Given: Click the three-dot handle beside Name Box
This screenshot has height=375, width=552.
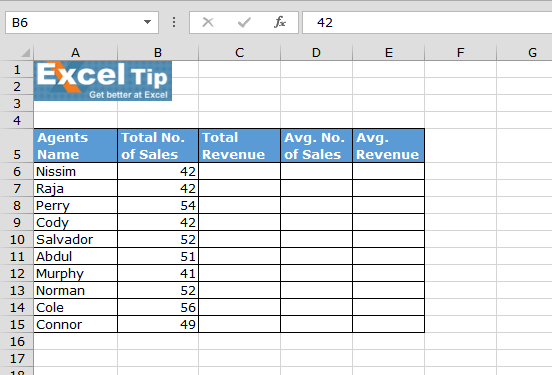Looking at the screenshot, I should pyautogui.click(x=174, y=23).
